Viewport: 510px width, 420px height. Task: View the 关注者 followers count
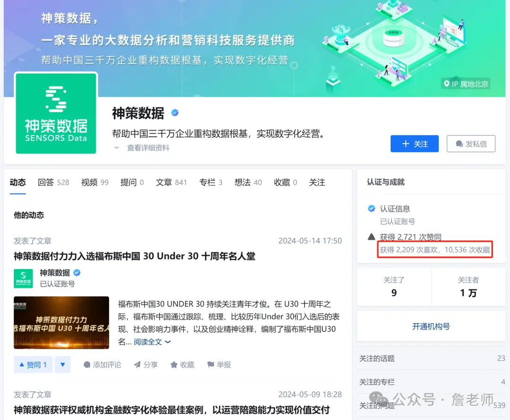[468, 287]
